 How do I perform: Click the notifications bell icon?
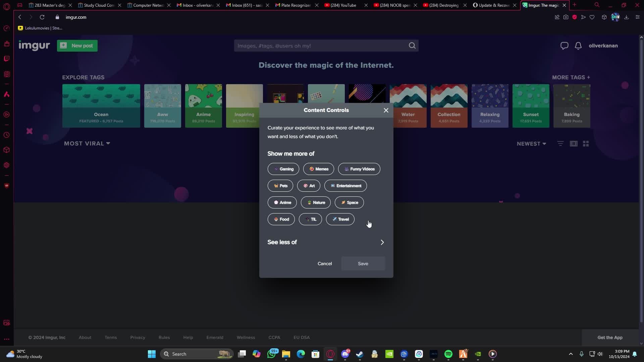coord(578,46)
